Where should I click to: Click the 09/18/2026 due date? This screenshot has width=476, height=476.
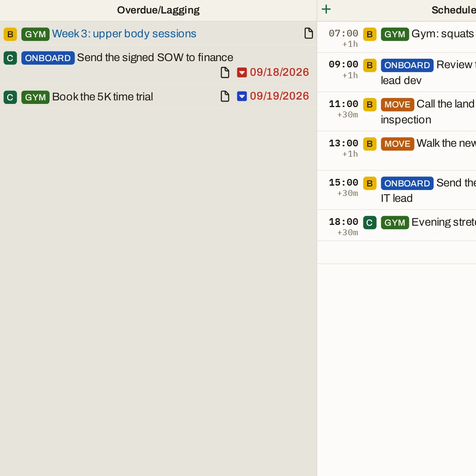pyautogui.click(x=279, y=72)
